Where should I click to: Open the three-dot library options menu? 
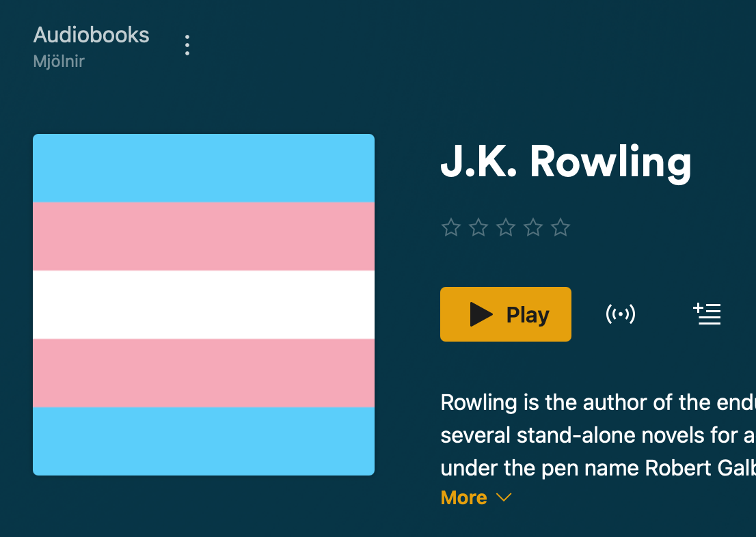click(187, 45)
